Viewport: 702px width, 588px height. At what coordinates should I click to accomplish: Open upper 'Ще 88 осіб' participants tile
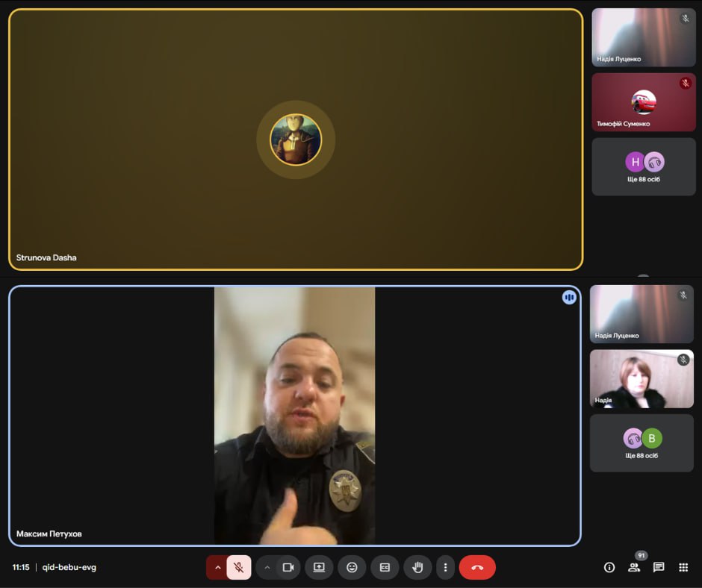coord(643,167)
